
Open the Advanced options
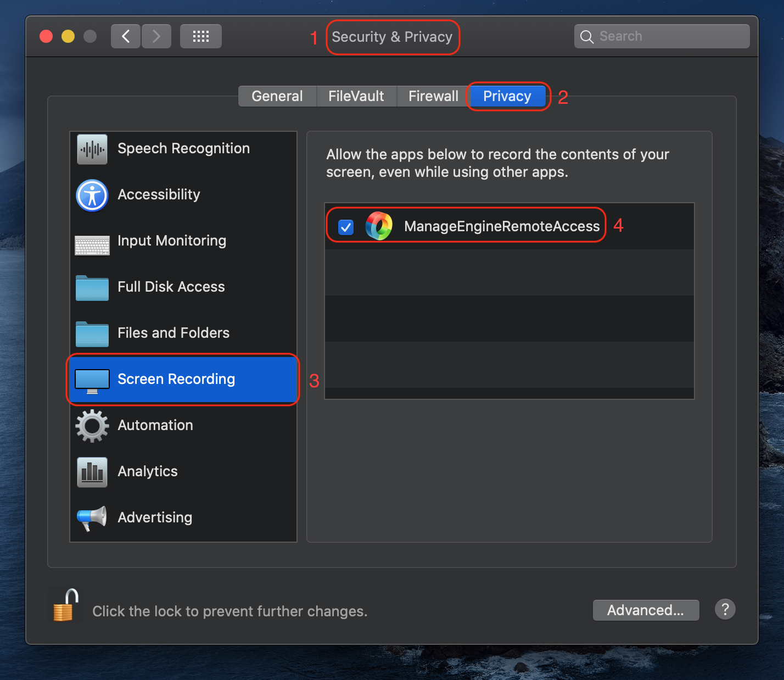pos(646,610)
